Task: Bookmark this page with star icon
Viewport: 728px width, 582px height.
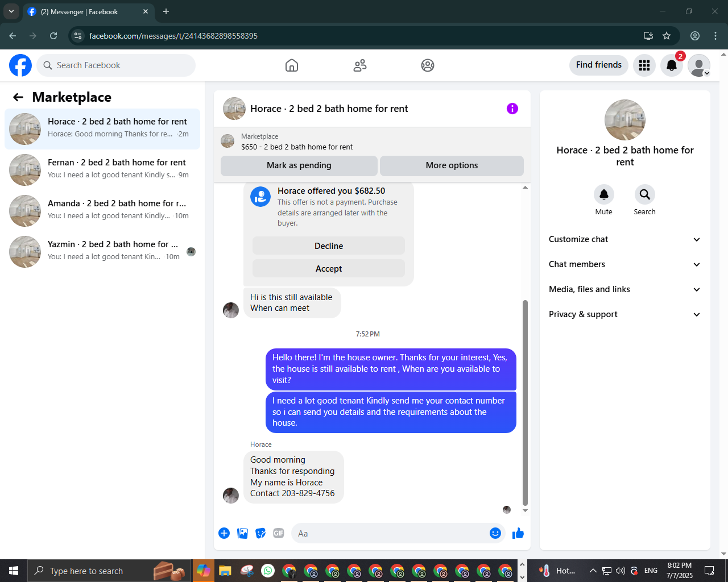Action: point(667,36)
